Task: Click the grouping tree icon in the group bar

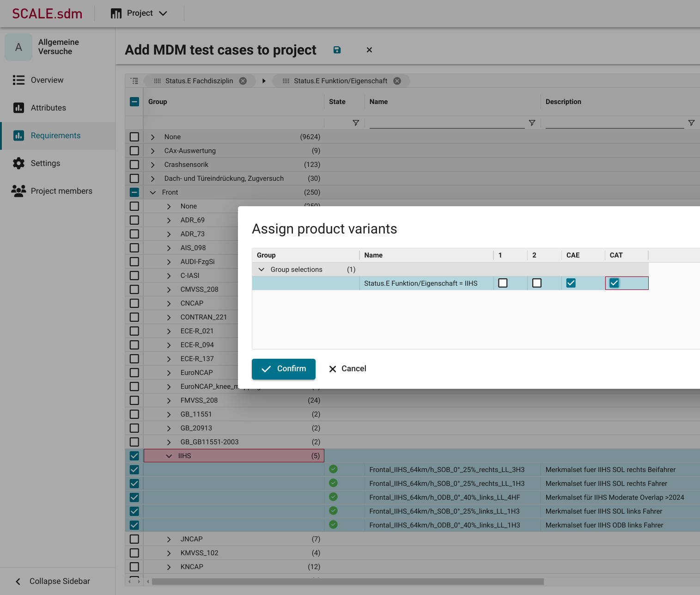Action: click(134, 81)
